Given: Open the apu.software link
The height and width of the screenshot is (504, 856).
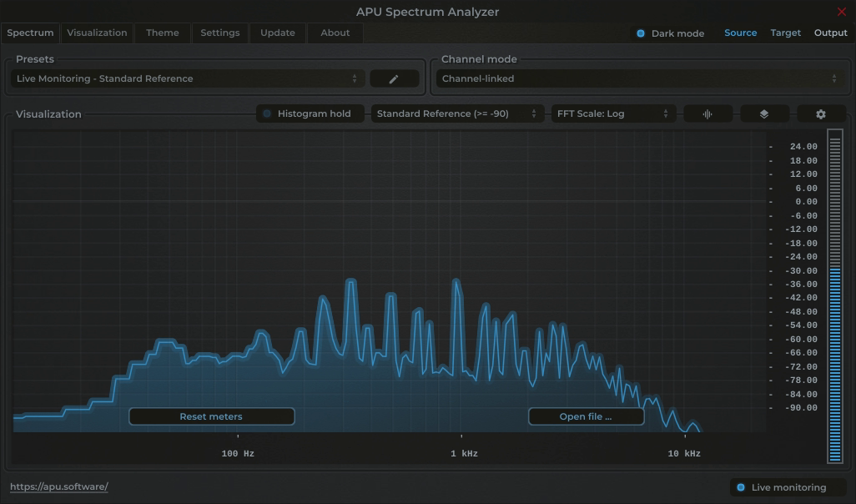Looking at the screenshot, I should pyautogui.click(x=59, y=486).
